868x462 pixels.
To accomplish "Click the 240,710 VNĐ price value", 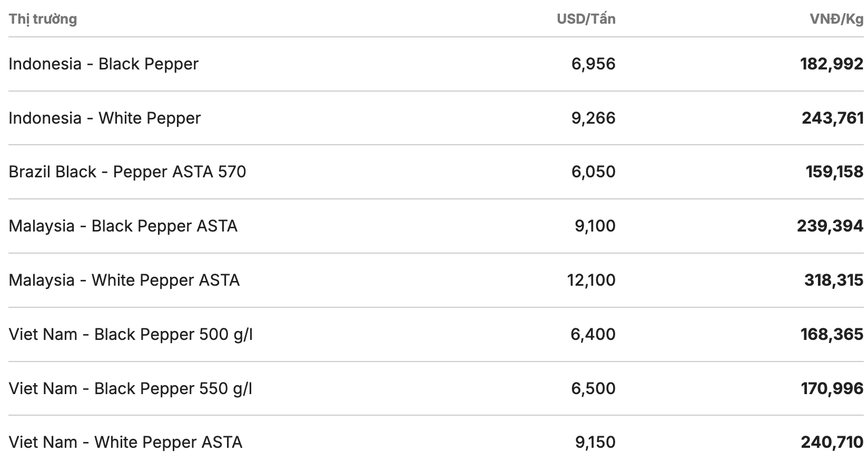I will (x=832, y=442).
